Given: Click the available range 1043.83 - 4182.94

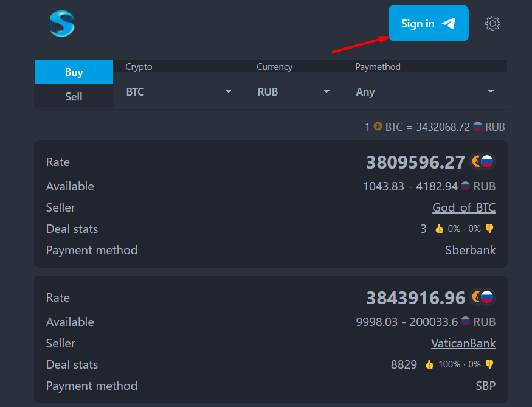Looking at the screenshot, I should pos(410,186).
